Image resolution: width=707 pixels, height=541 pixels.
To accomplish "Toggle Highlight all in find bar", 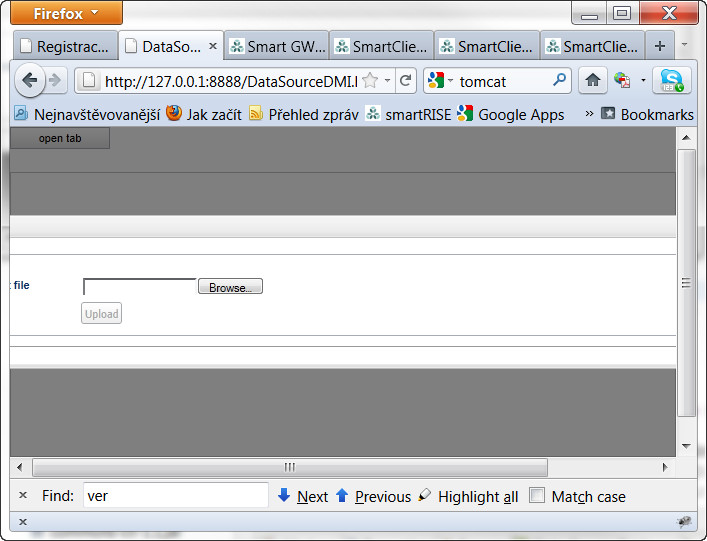I will click(x=468, y=496).
